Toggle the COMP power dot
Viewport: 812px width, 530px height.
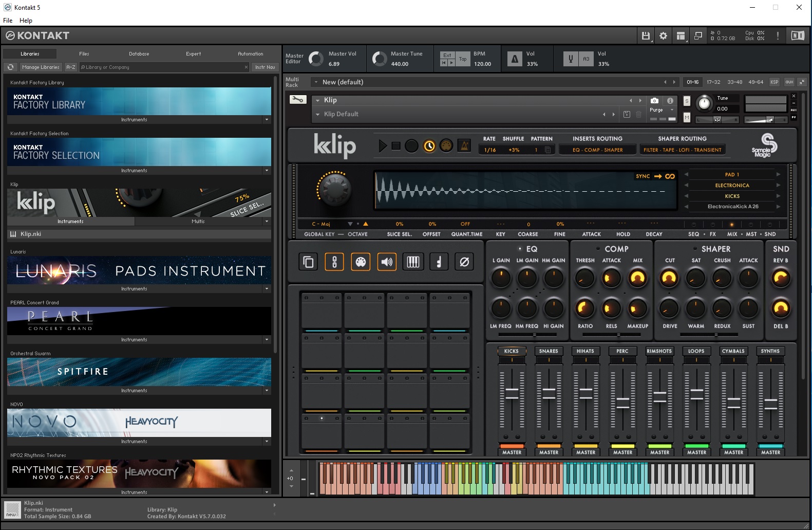(x=598, y=249)
